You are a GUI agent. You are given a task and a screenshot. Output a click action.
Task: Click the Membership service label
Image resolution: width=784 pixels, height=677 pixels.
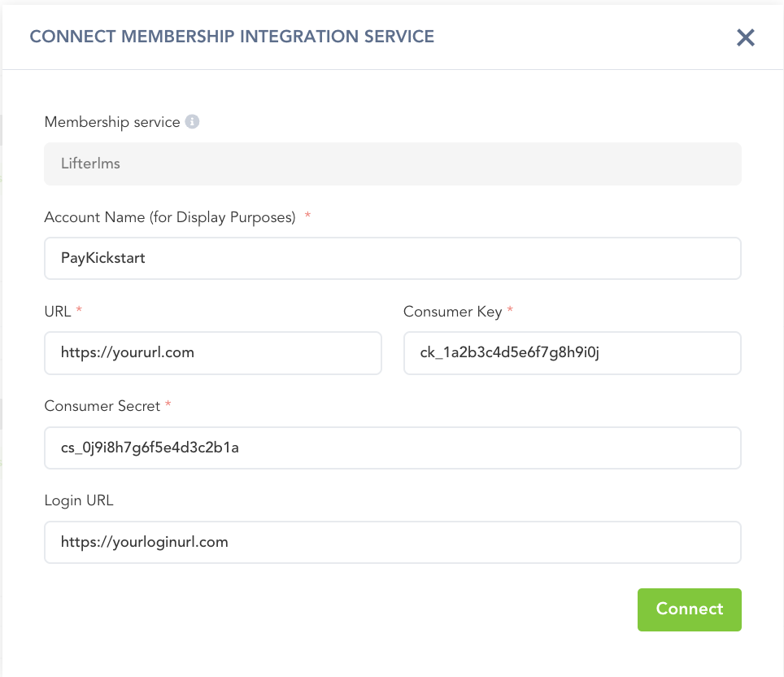coord(112,122)
